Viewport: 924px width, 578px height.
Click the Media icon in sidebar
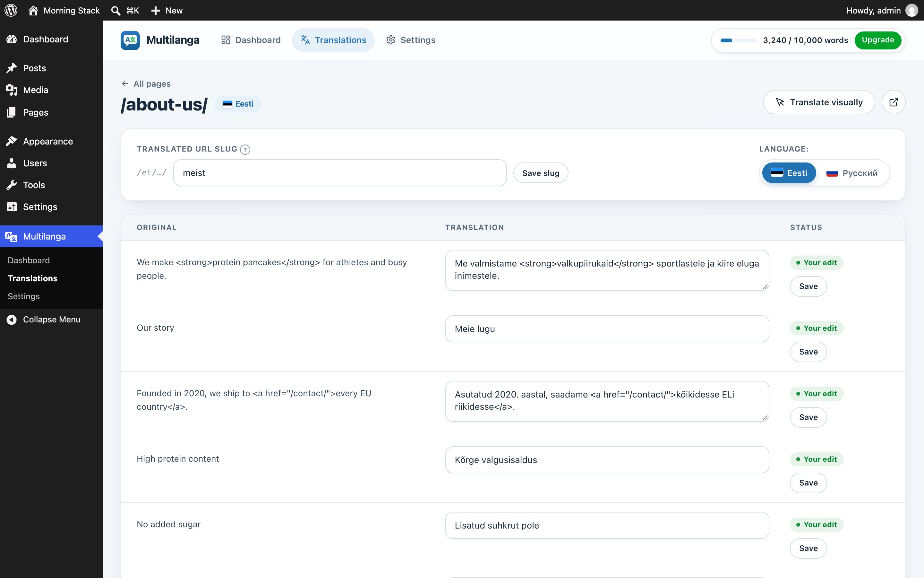click(12, 90)
